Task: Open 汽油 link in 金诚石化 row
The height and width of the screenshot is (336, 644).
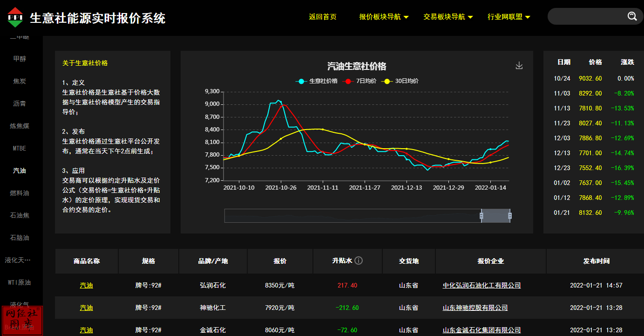Action: click(x=86, y=330)
